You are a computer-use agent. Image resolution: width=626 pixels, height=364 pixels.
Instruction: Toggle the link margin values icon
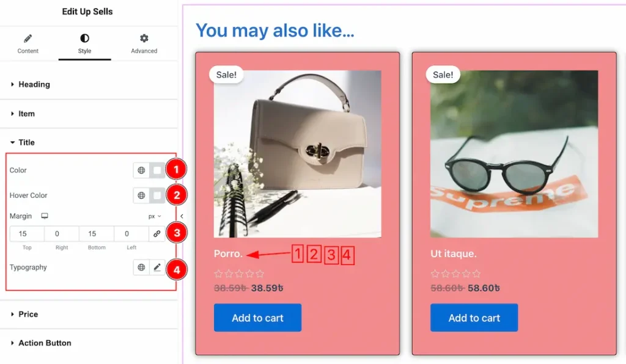[157, 234]
